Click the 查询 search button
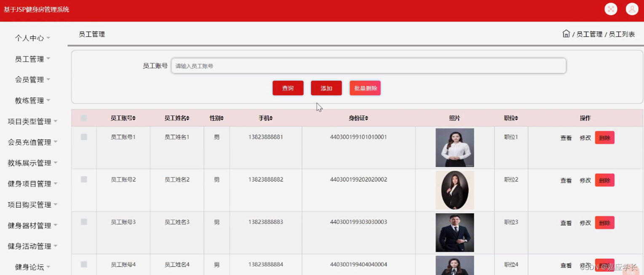 [288, 88]
